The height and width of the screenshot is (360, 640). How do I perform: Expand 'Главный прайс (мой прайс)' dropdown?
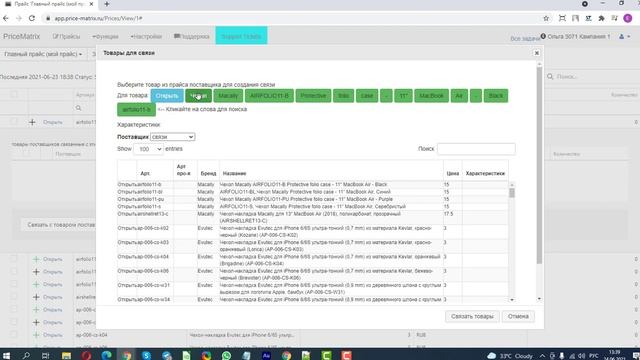[x=43, y=54]
